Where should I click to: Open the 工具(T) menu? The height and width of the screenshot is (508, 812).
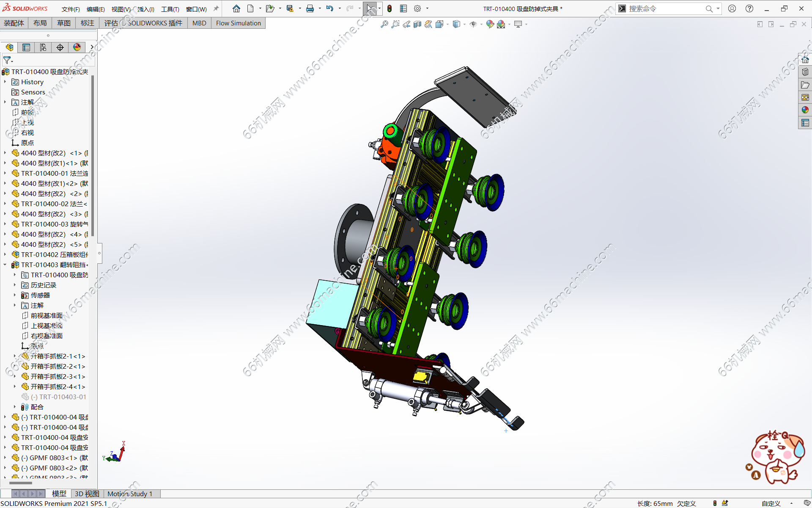pos(170,9)
